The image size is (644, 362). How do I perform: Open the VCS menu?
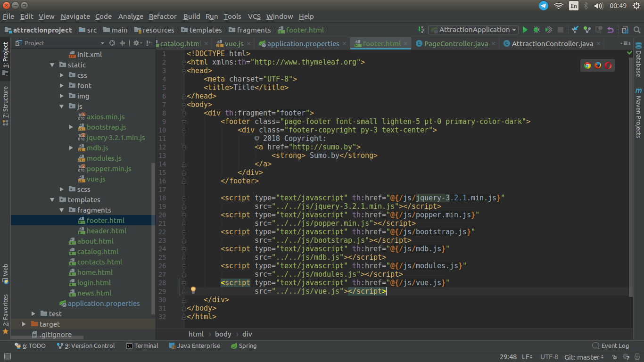[254, 16]
